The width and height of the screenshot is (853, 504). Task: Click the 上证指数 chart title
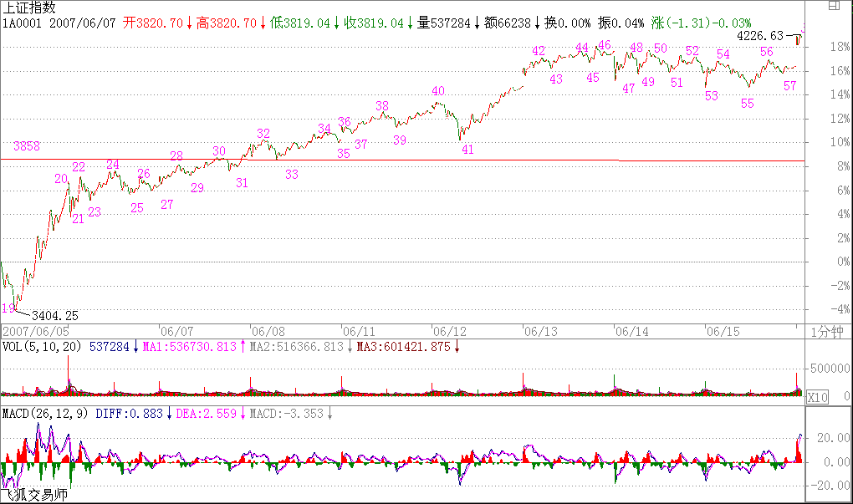coord(29,8)
